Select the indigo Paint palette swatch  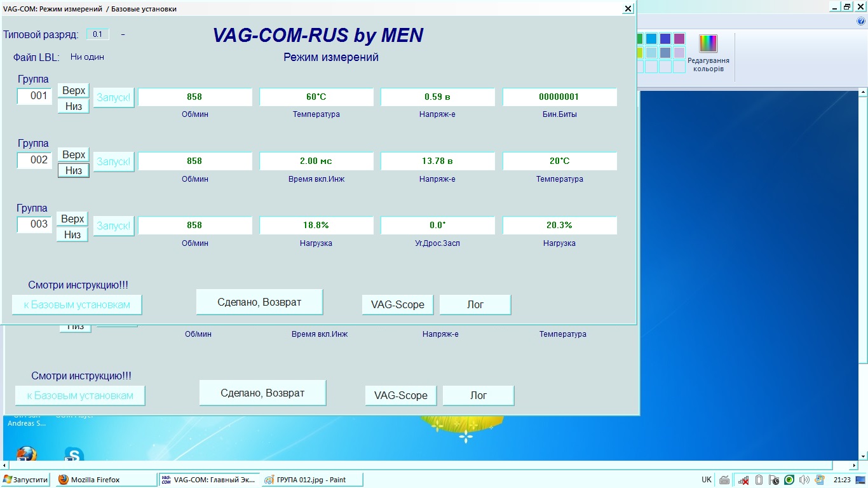pos(665,39)
